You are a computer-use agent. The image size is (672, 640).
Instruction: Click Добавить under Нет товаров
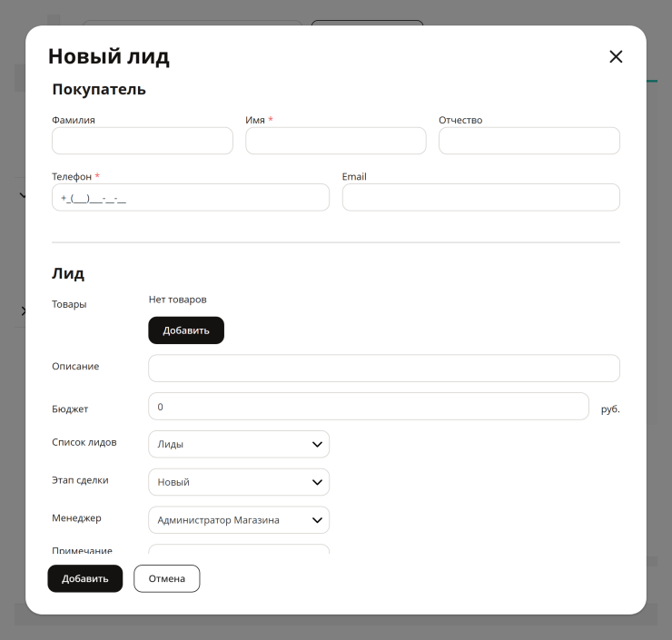coord(186,330)
